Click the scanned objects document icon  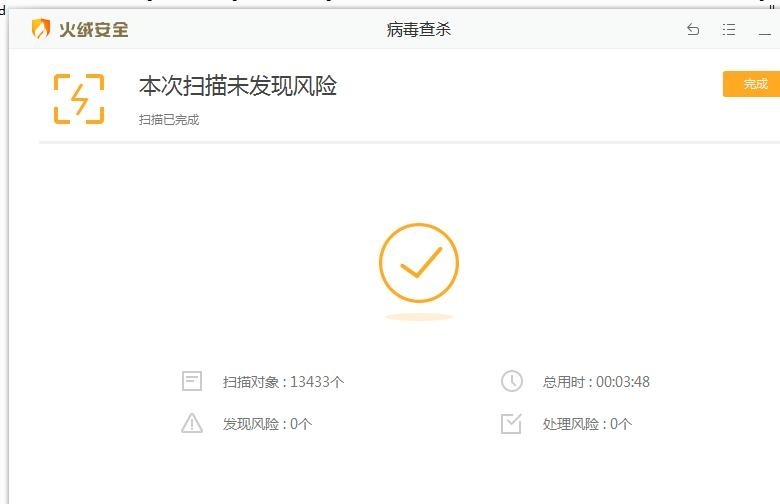192,381
